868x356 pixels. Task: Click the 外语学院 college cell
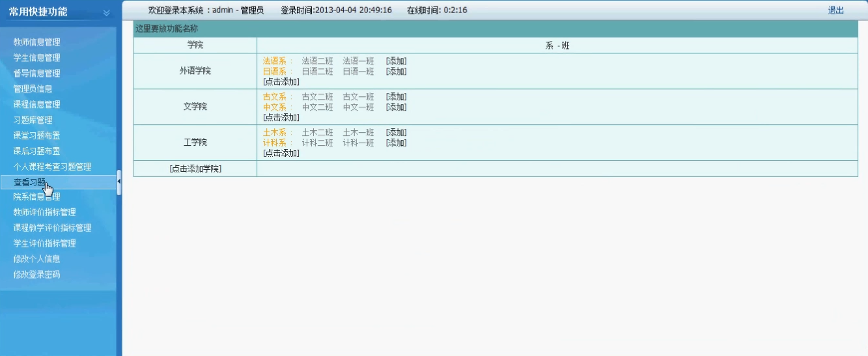pos(195,72)
